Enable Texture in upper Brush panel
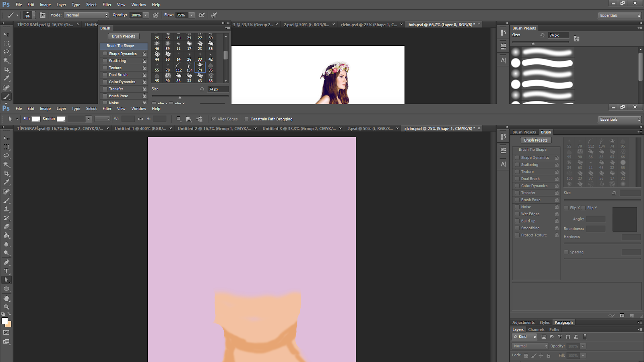 pyautogui.click(x=105, y=68)
